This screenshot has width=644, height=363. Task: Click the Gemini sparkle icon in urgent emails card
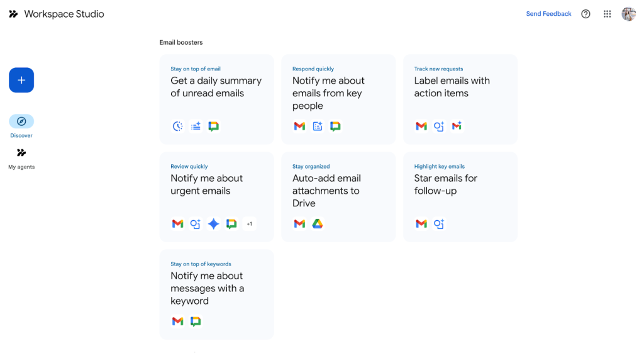click(x=214, y=224)
